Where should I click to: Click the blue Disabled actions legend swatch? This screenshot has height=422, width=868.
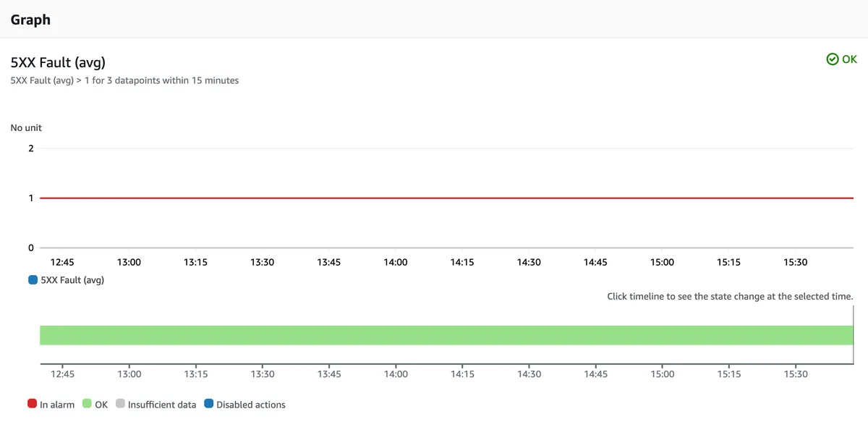click(x=208, y=404)
